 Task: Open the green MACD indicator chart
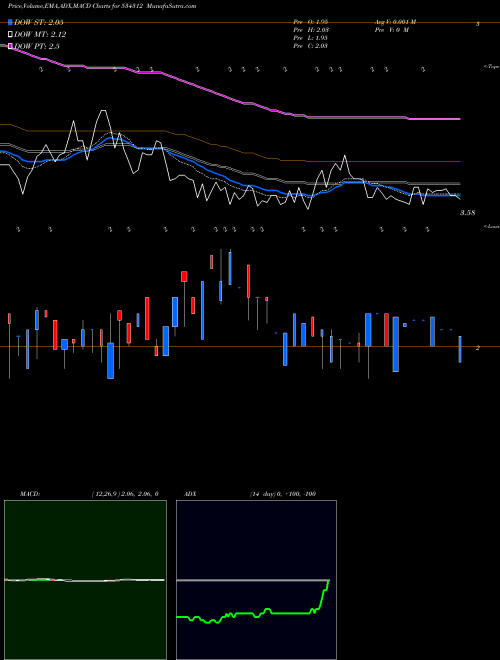pos(85,580)
